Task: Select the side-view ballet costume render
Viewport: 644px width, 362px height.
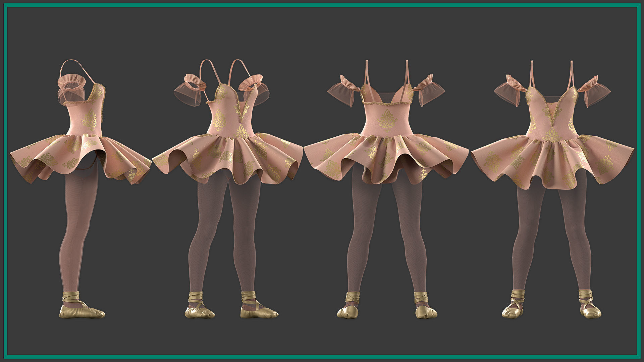Action: (80, 189)
